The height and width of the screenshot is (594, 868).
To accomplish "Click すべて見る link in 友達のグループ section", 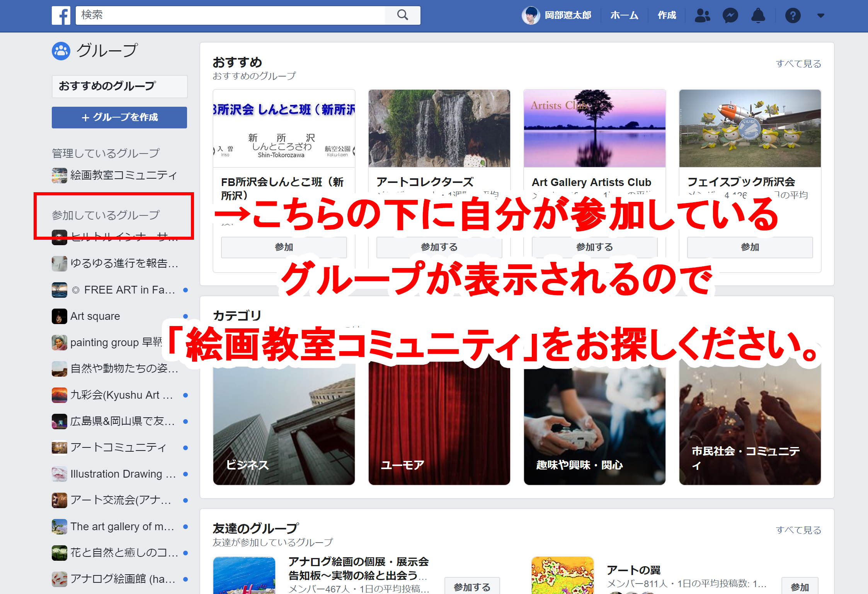I will tap(798, 530).
